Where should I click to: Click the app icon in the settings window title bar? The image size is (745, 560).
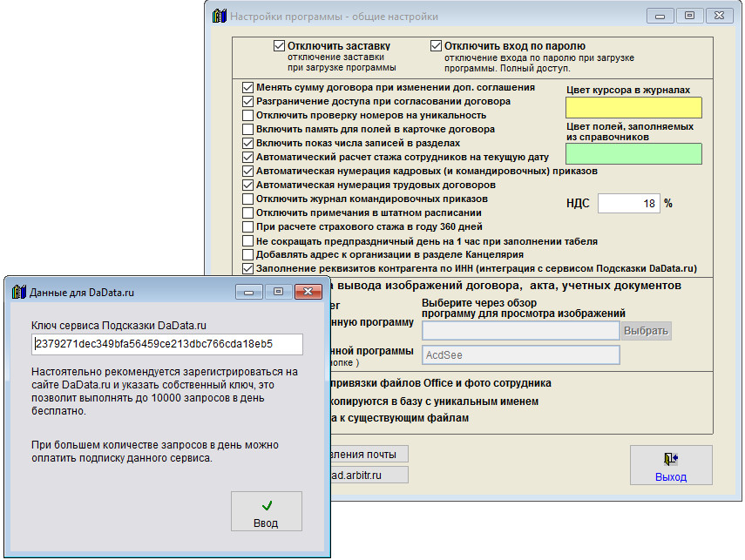click(x=220, y=16)
